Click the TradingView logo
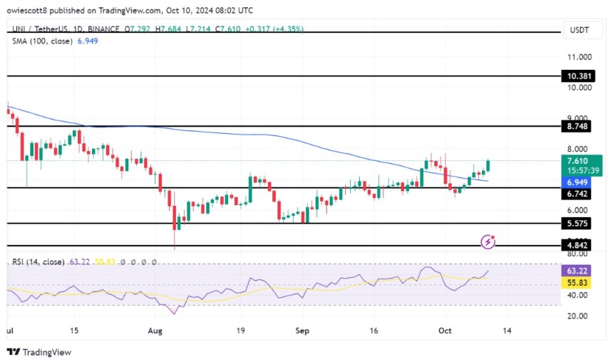Viewport: 613px width, 364px height. click(39, 353)
